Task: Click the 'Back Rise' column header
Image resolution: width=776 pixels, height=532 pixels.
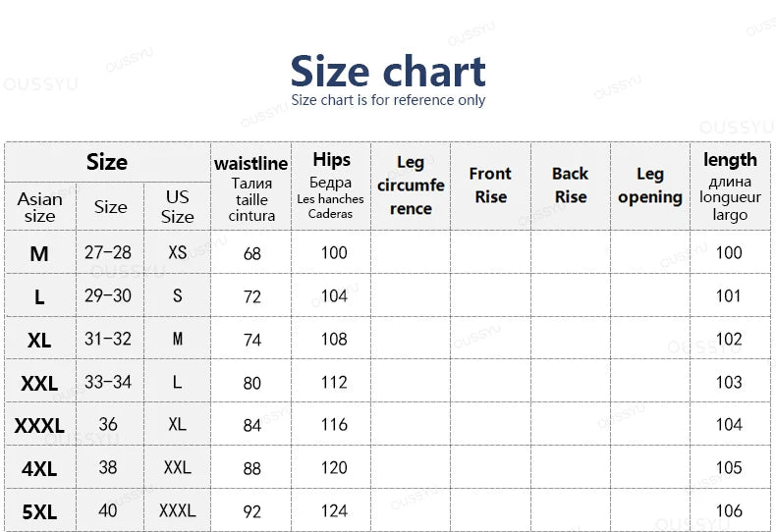Action: (x=571, y=186)
